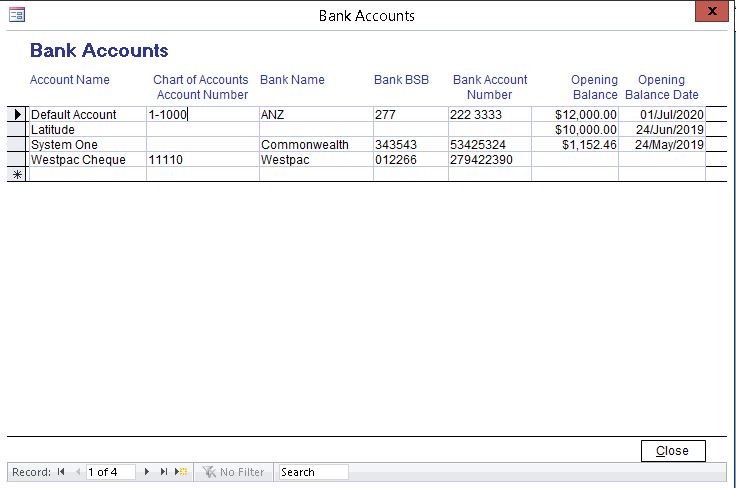Select the $12,000.00 opening balance field
This screenshot has height=488, width=736.
[575, 115]
